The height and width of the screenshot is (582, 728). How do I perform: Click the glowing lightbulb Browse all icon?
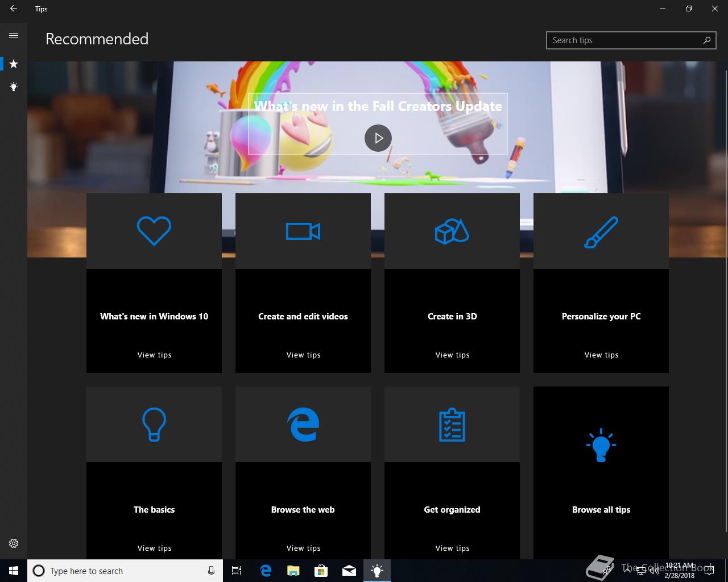click(601, 446)
